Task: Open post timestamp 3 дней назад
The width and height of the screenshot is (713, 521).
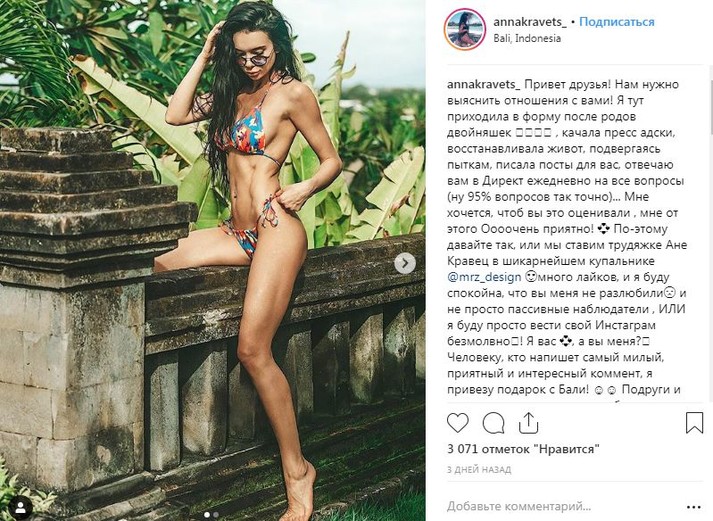Action: point(479,469)
